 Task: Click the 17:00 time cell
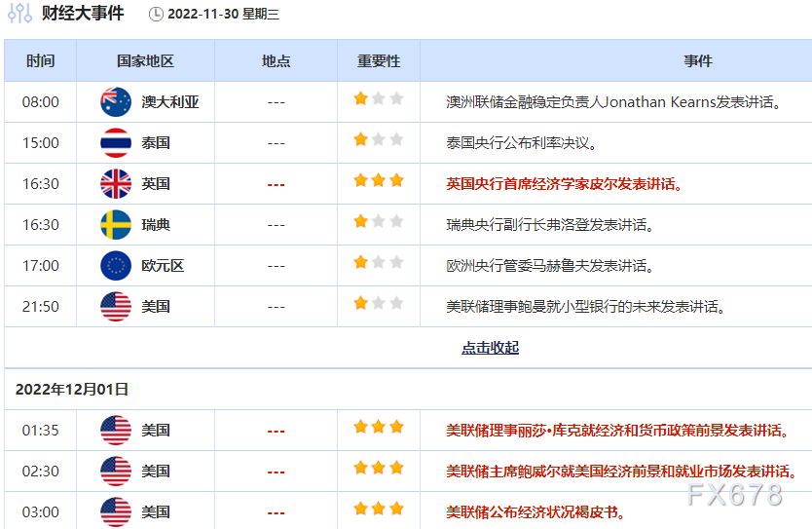coord(40,266)
